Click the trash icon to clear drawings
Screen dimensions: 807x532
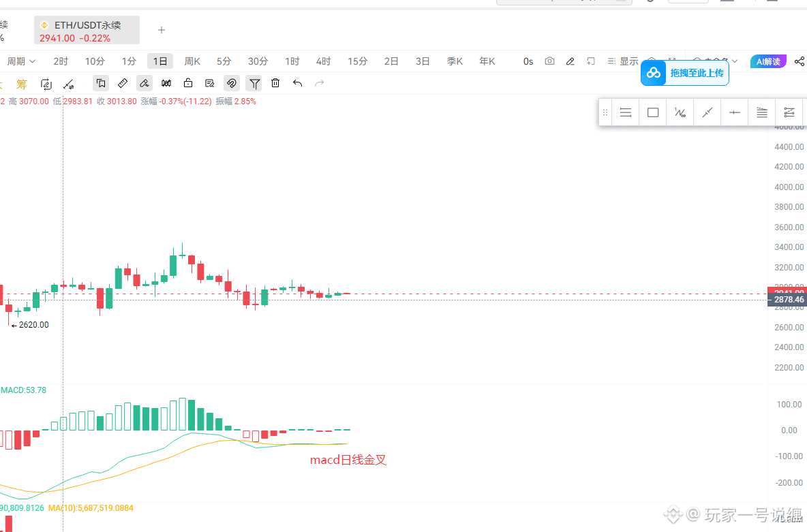tap(275, 83)
